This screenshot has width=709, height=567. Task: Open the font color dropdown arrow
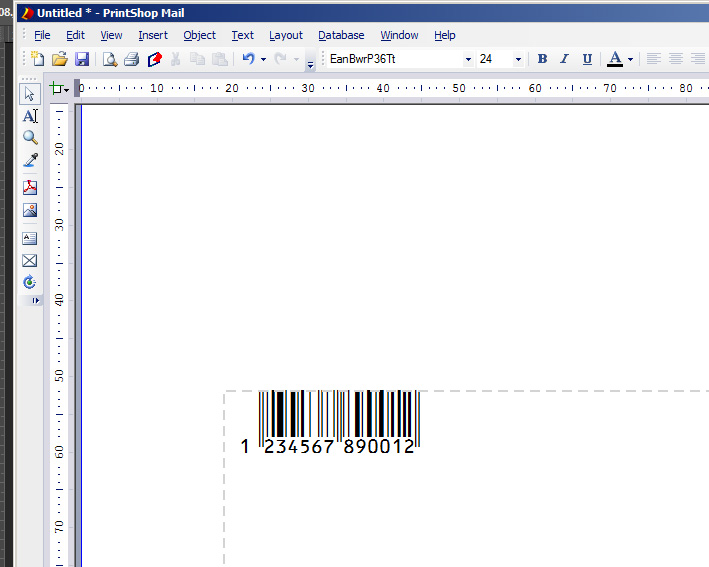click(630, 59)
